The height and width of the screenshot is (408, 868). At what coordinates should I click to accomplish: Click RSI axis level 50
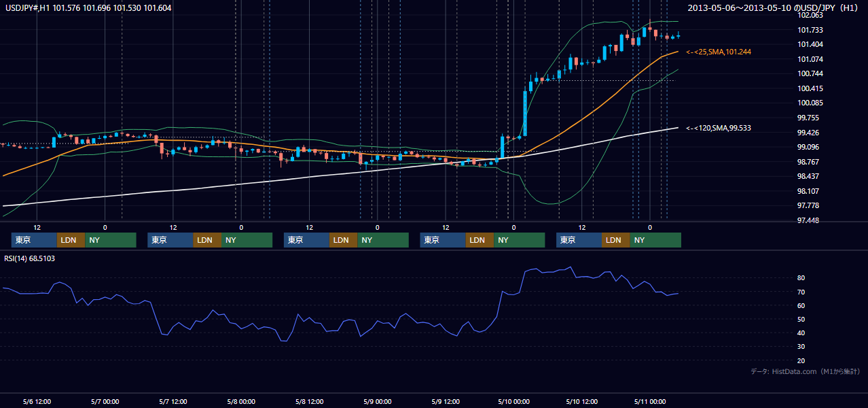[x=801, y=319]
